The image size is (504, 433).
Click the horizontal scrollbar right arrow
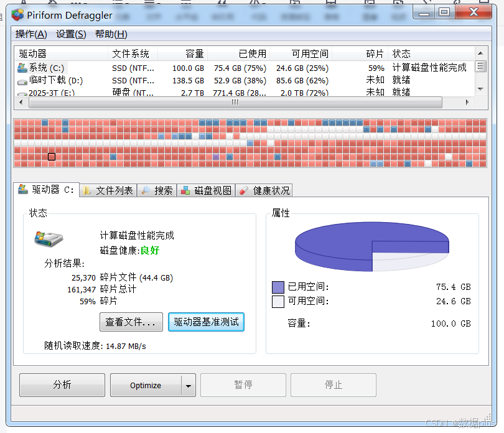[x=467, y=102]
